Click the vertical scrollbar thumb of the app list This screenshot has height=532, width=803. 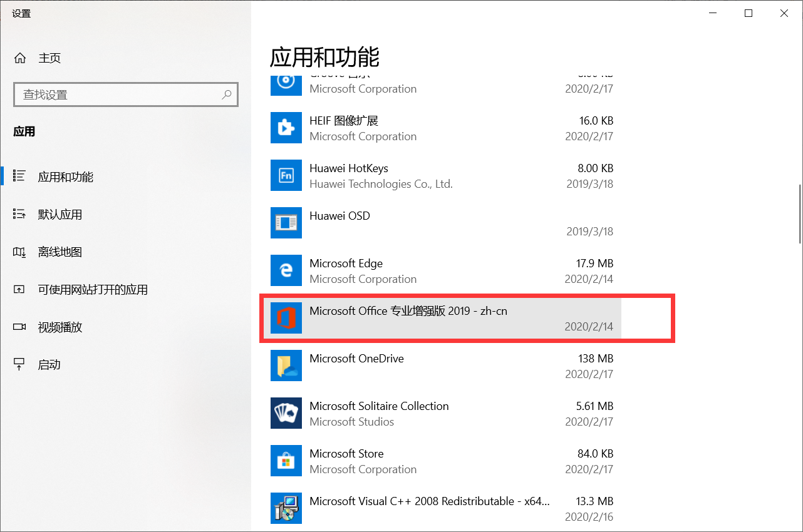click(x=799, y=214)
